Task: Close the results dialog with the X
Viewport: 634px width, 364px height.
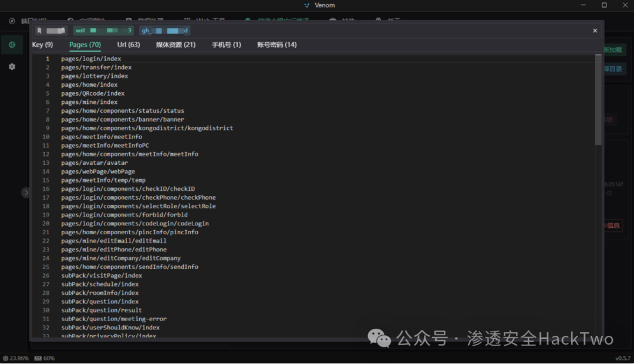Action: point(595,31)
